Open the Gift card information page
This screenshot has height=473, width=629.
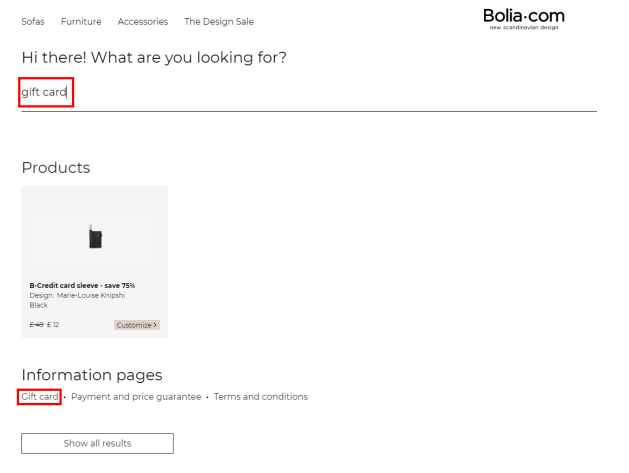[40, 397]
